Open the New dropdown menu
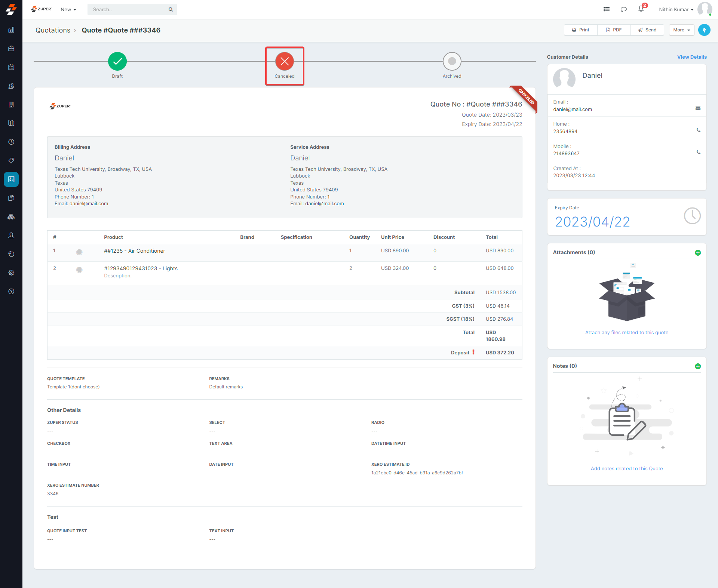 click(x=68, y=9)
